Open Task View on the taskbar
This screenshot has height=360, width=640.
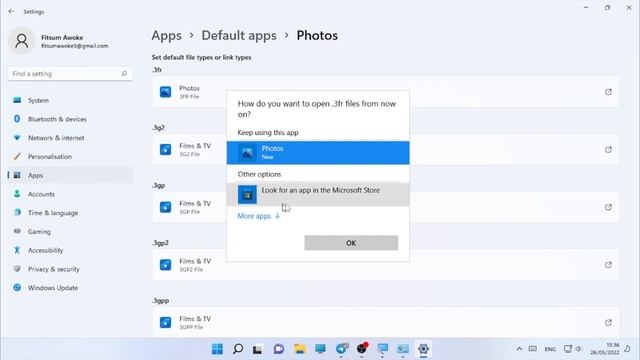point(257,349)
